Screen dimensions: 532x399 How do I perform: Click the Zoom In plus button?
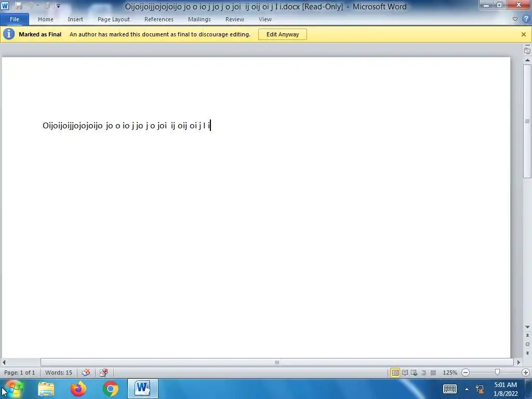tap(526, 373)
